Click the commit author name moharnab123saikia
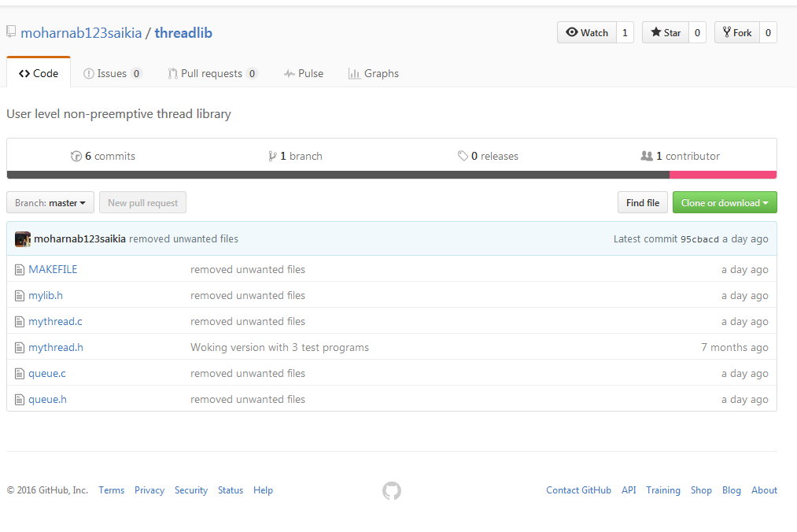 tap(79, 239)
